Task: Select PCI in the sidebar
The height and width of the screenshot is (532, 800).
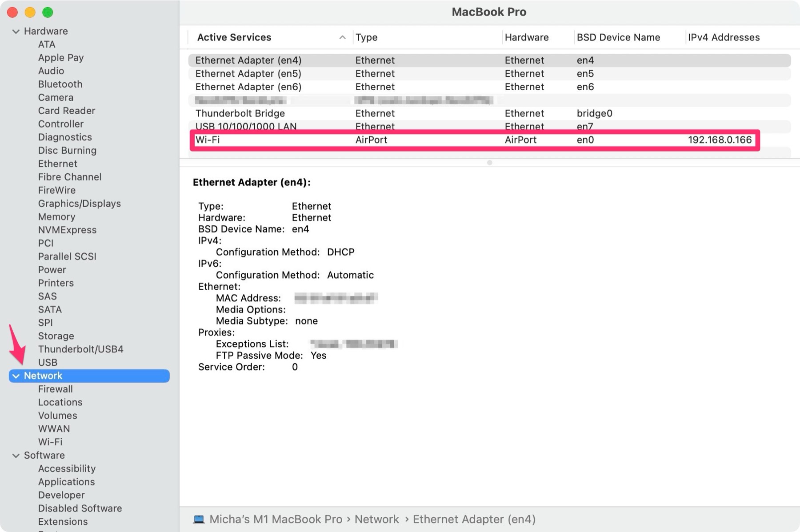Action: 46,244
